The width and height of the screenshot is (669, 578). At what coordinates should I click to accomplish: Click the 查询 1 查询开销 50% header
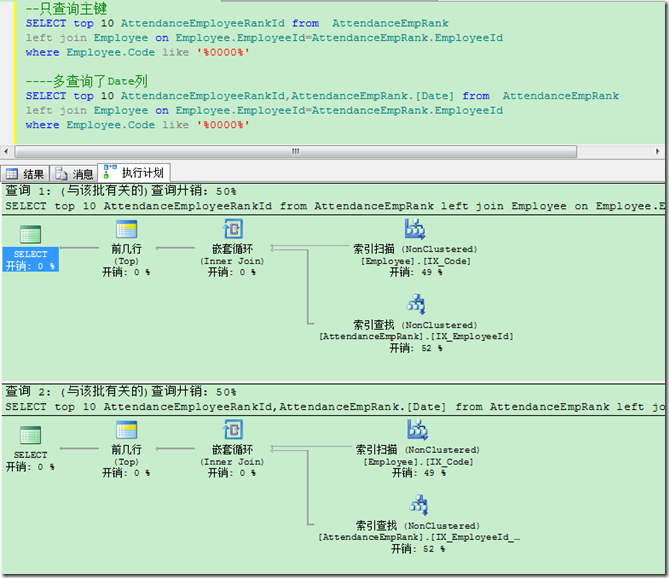(121, 190)
